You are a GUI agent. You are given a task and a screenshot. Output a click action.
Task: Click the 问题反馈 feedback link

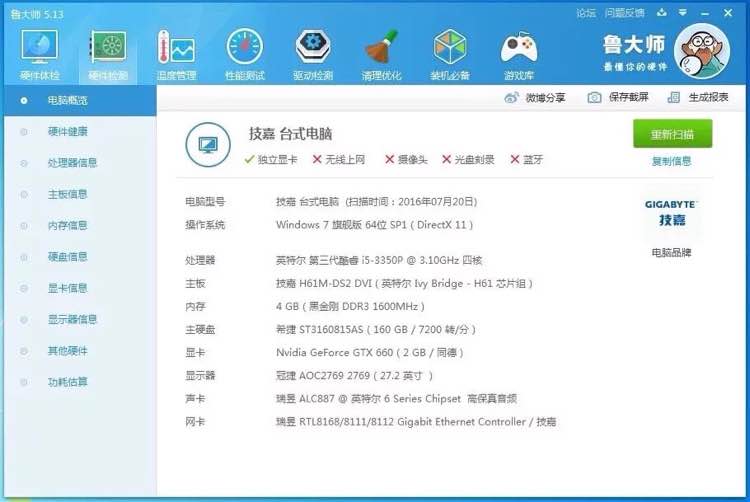tap(624, 13)
